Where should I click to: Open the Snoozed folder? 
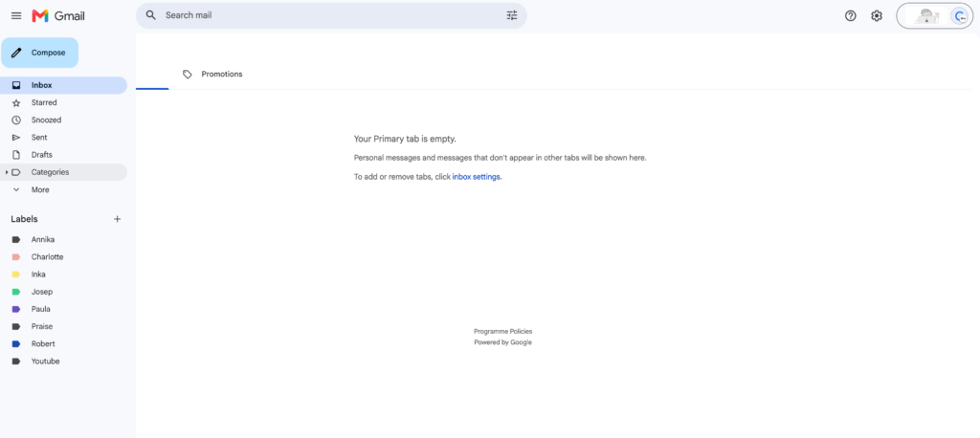point(63,120)
